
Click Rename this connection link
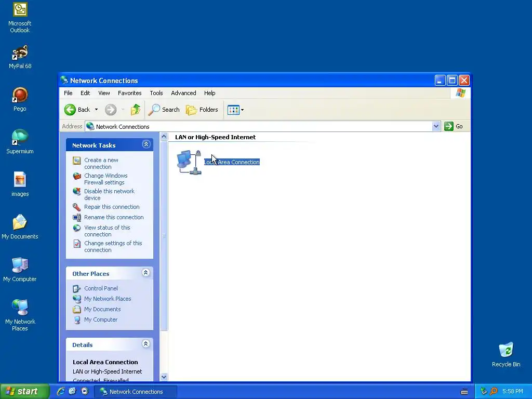(x=114, y=218)
